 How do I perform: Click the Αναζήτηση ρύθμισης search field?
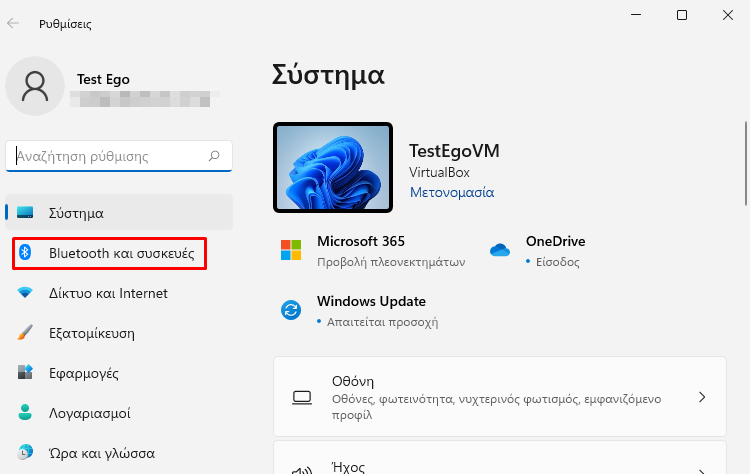click(x=119, y=156)
